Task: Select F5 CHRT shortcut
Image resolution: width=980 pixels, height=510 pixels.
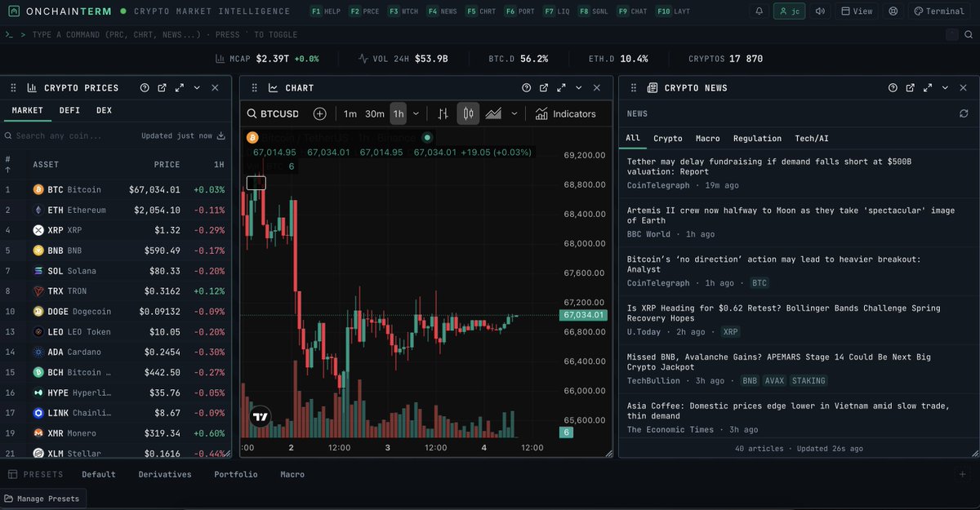Action: (481, 11)
